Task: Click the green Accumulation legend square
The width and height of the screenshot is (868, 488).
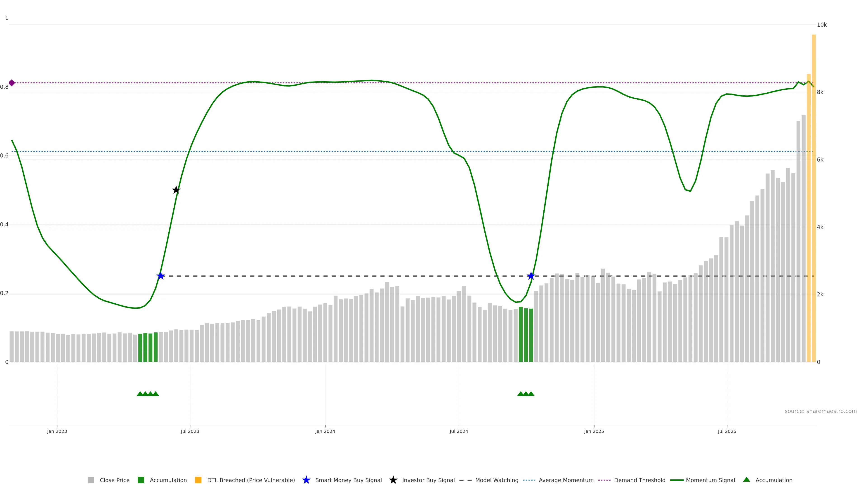Action: (x=141, y=480)
